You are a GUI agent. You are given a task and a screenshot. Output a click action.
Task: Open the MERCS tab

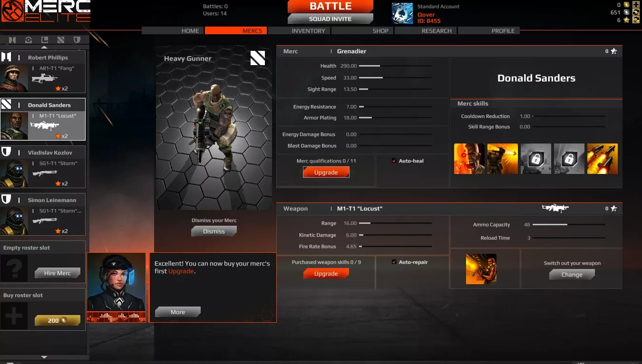(236, 30)
